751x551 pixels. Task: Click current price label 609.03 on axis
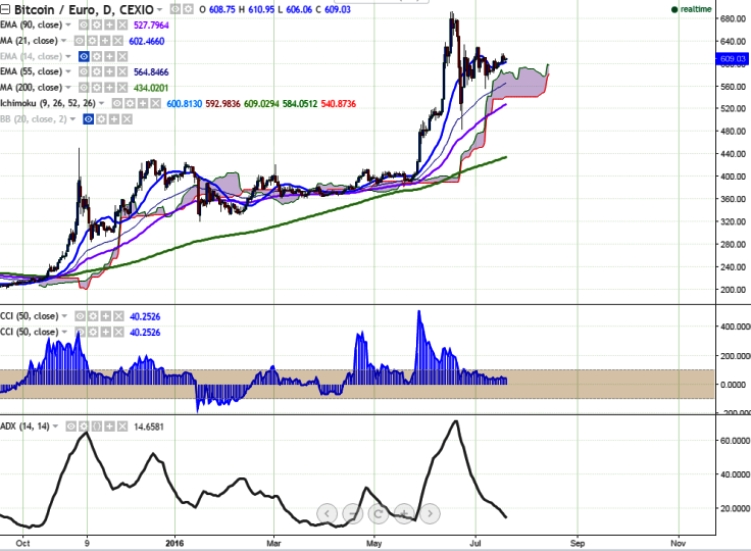coord(732,60)
